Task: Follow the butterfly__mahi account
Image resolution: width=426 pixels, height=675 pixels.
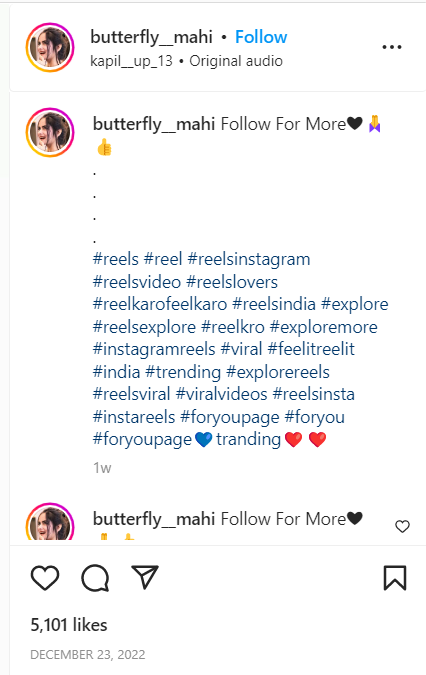Action: (261, 37)
